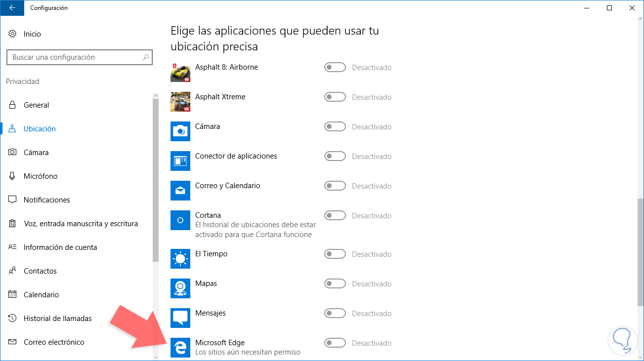644x361 pixels.
Task: Click the Micrófono microphone icon
Action: [12, 176]
